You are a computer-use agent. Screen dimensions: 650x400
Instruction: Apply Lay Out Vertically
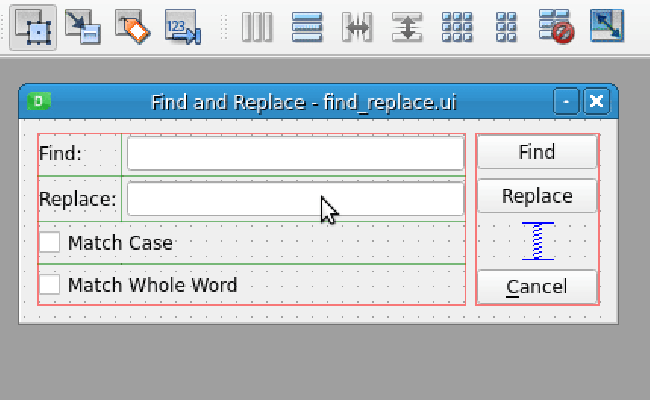(307, 27)
